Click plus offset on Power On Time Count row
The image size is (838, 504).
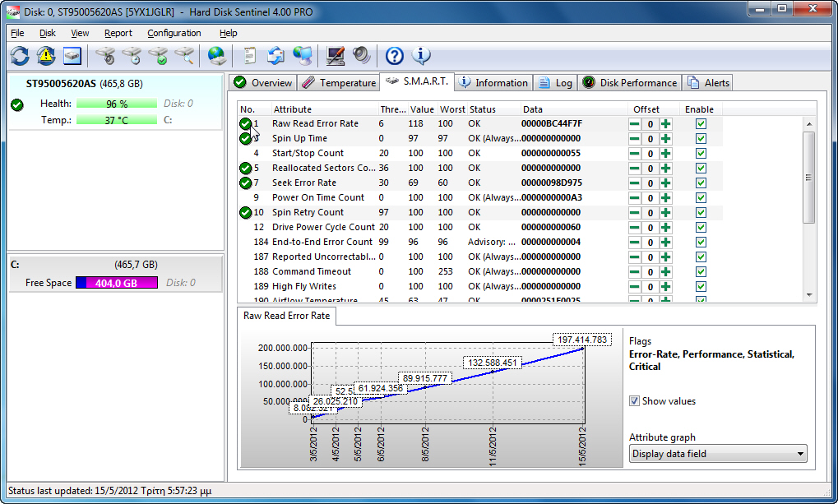click(x=665, y=198)
